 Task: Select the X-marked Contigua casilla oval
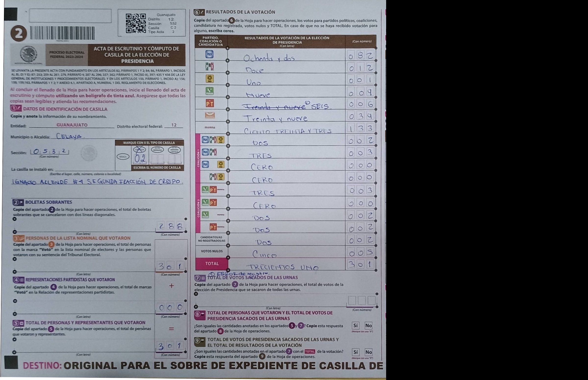139,150
